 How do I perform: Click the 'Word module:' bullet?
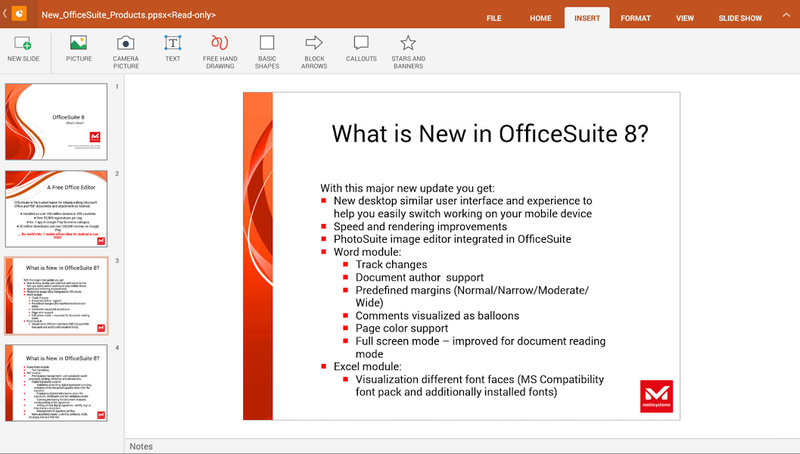click(x=367, y=251)
